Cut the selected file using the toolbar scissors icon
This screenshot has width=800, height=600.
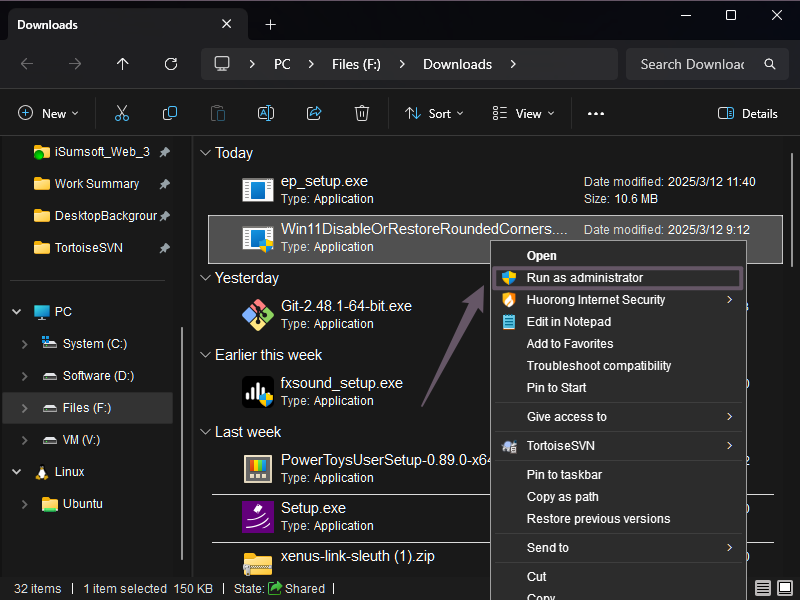122,113
